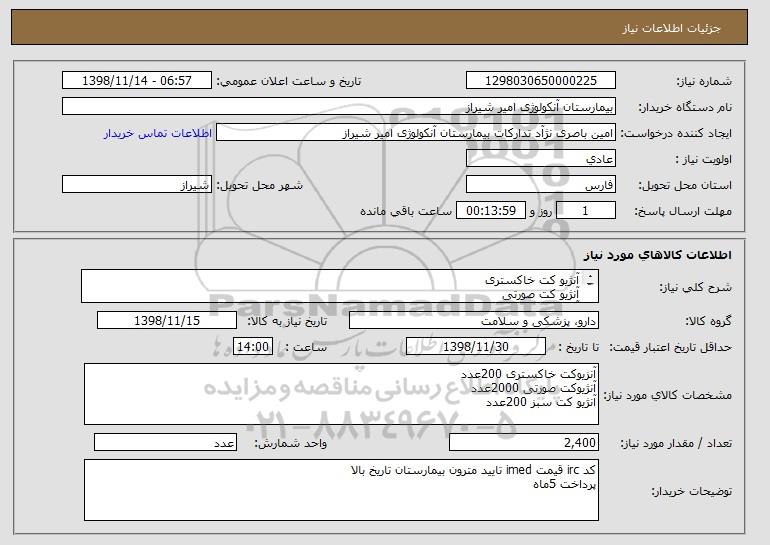Image resolution: width=770 pixels, height=545 pixels.
Task: Click the مشخصات کالای مورد نیاز text area
Action: [x=341, y=394]
